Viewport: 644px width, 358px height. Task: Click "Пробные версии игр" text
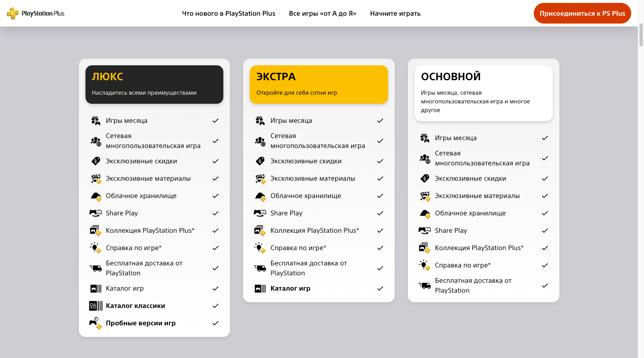click(x=141, y=323)
